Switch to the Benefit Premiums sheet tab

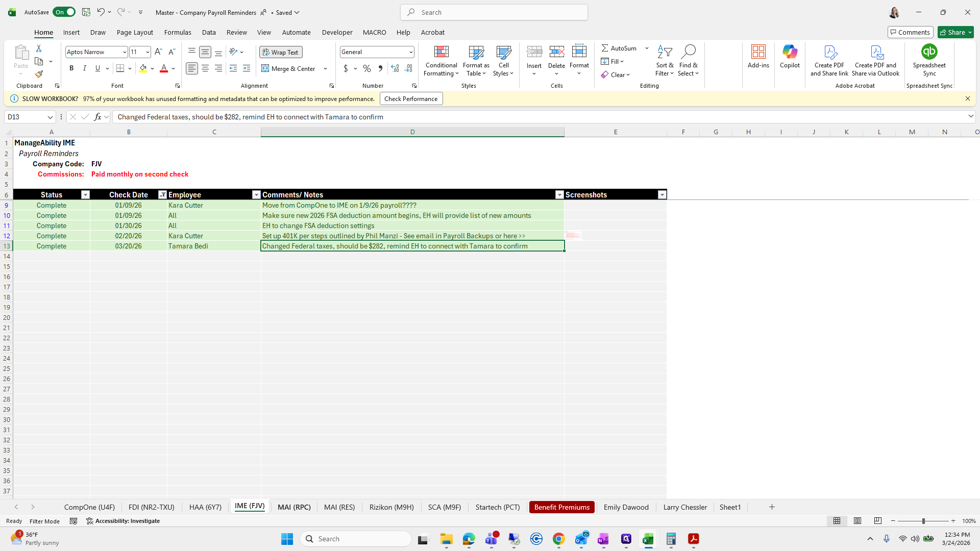point(561,507)
